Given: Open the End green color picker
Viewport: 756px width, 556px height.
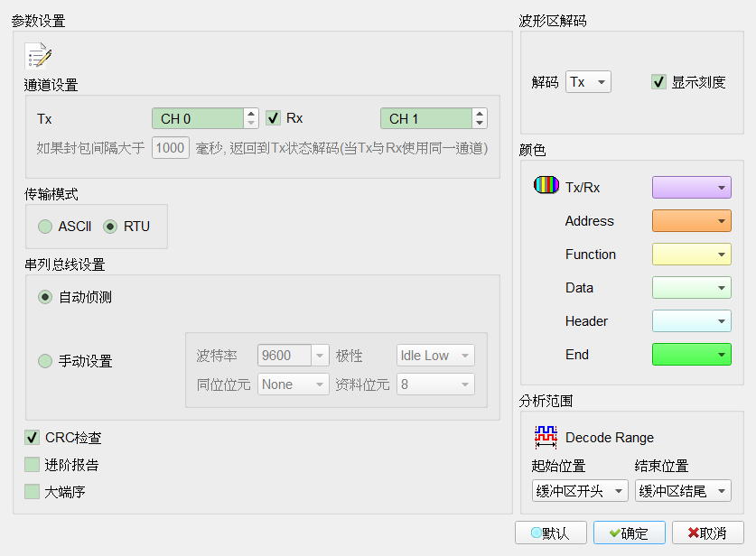Looking at the screenshot, I should 691,355.
